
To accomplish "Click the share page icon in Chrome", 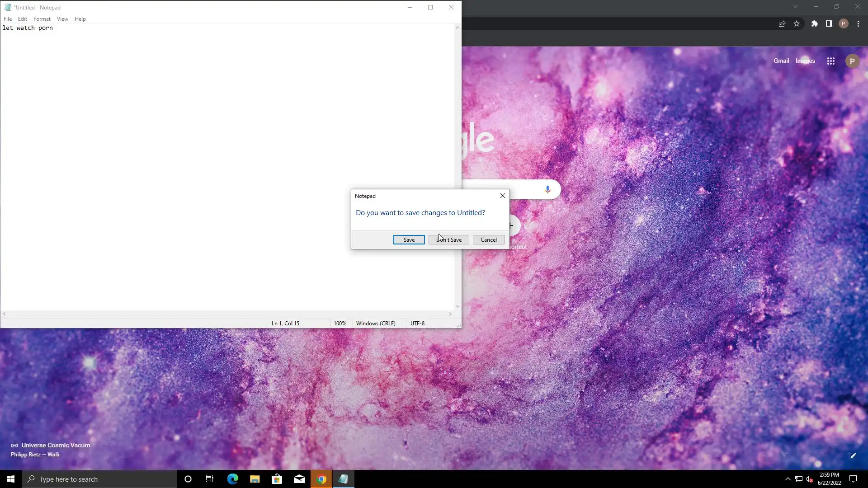I will click(782, 24).
